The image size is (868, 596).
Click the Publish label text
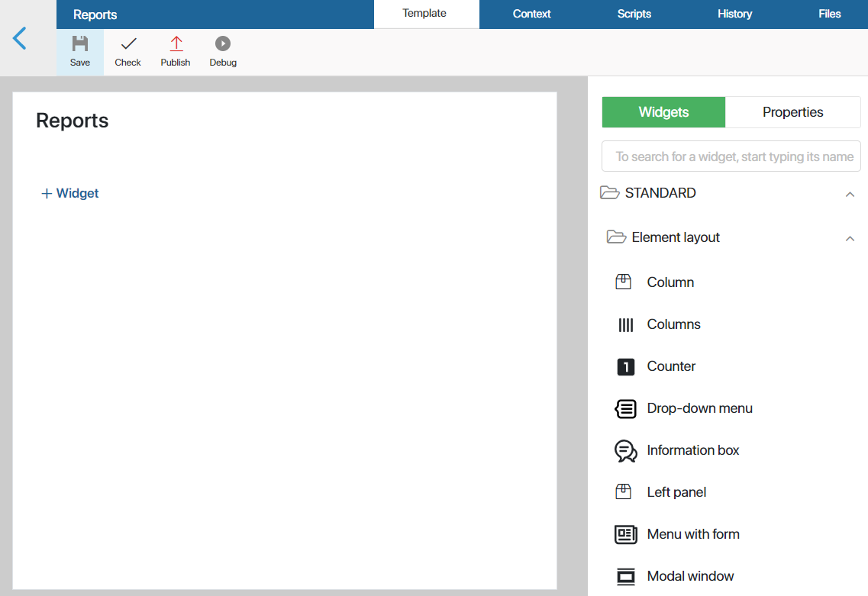(176, 63)
